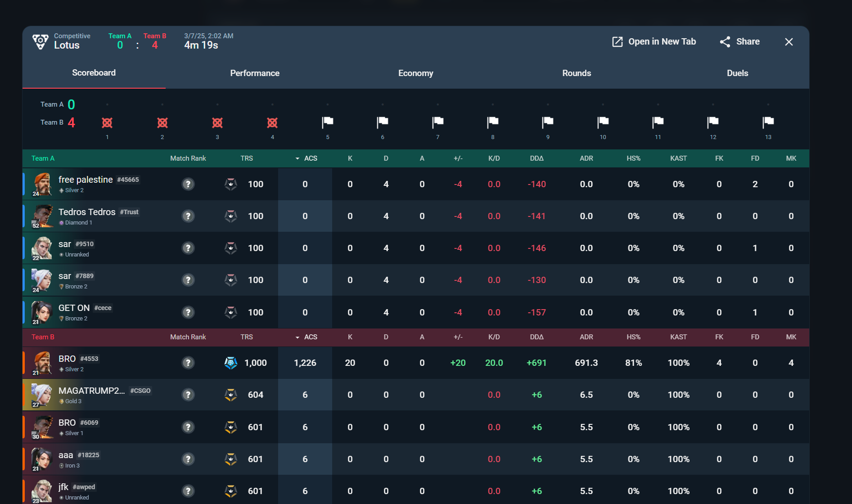Click jfk's gold TRS badge icon
Screen dimensions: 852x504
point(231,491)
